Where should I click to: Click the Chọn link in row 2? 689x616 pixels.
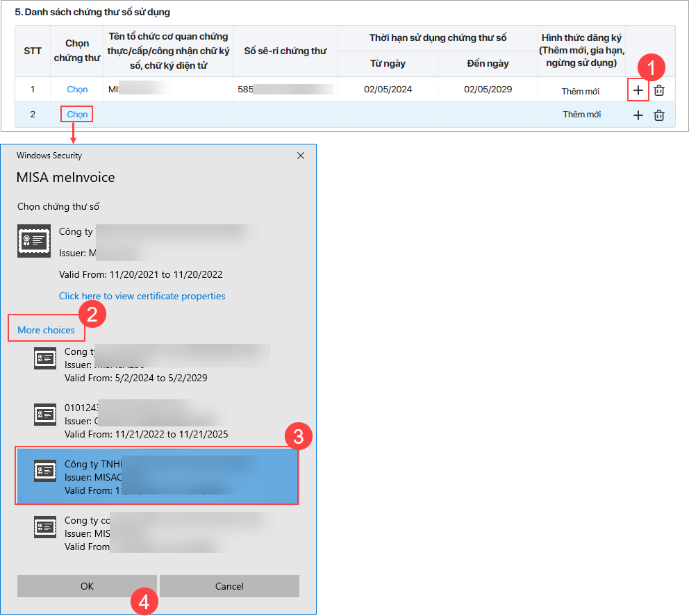click(77, 114)
